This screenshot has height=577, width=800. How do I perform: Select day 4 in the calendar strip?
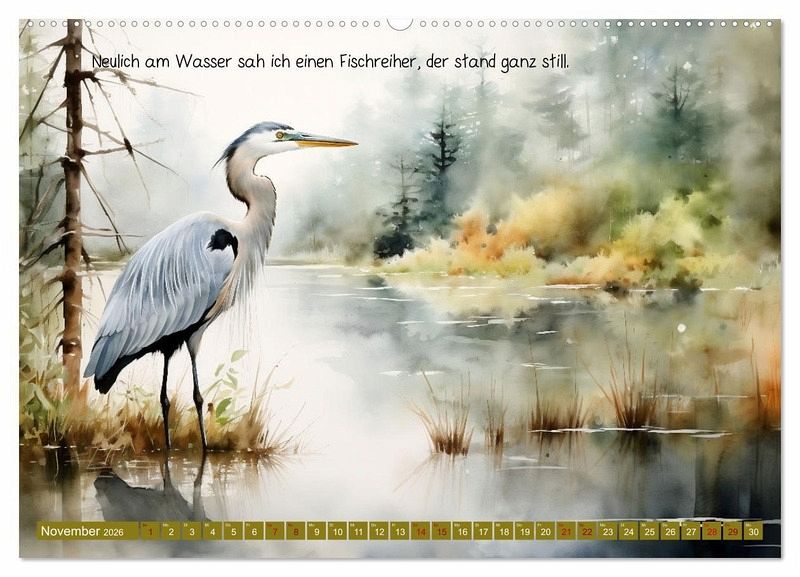coord(213,531)
